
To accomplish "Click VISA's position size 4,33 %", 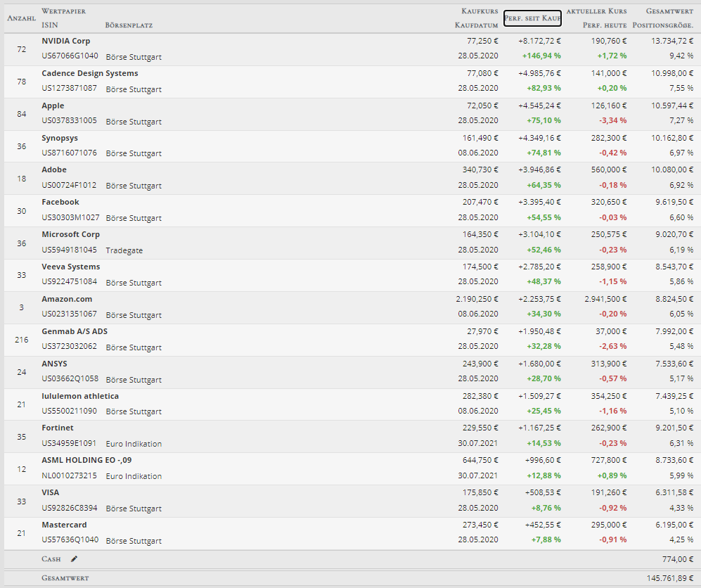I will pyautogui.click(x=681, y=508).
